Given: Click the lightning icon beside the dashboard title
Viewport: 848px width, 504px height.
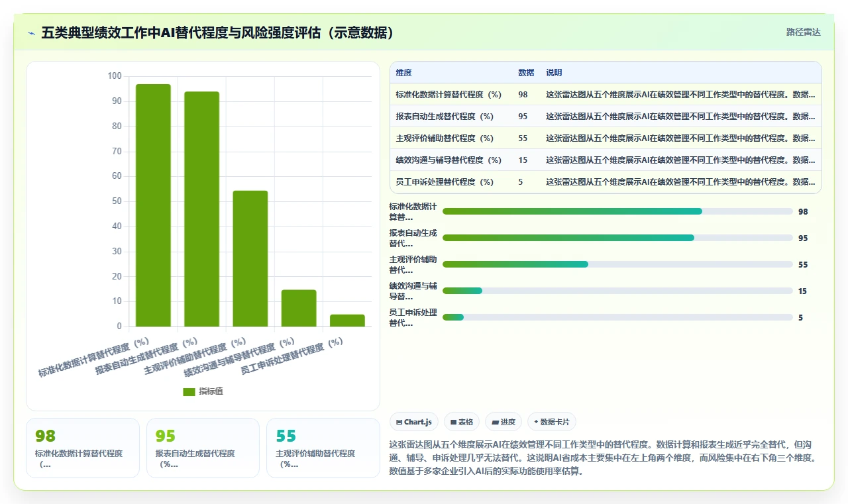Looking at the screenshot, I should coord(32,32).
